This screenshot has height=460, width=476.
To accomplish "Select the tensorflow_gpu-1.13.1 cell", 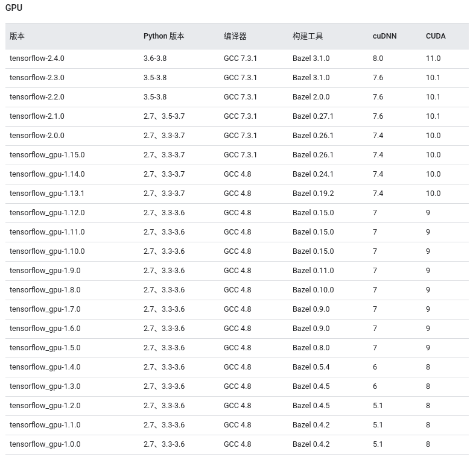I will pyautogui.click(x=47, y=194).
